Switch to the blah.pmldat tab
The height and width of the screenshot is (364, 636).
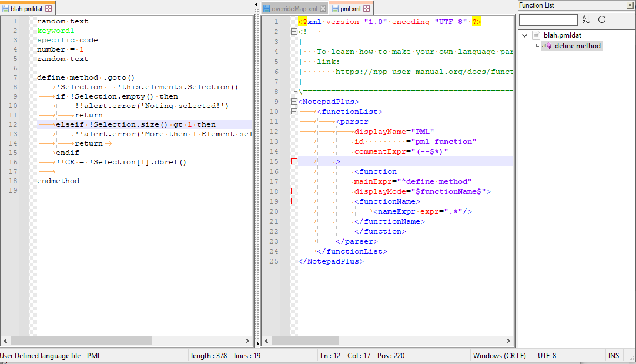(x=26, y=8)
